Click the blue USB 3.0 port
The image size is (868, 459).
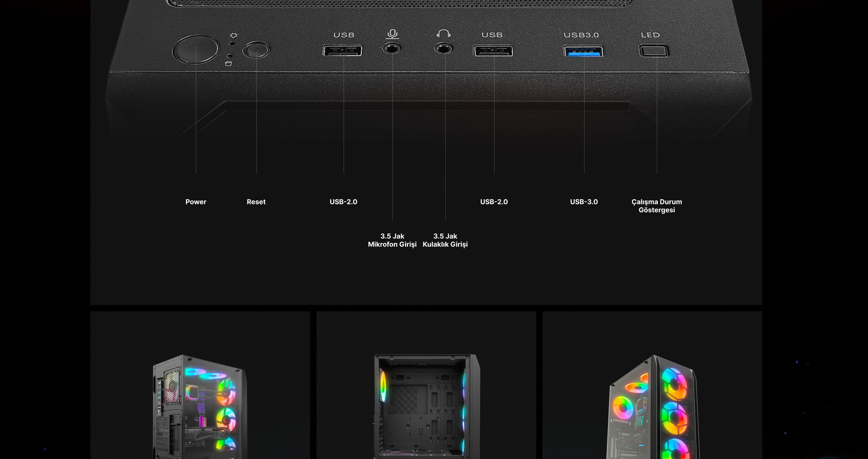click(583, 52)
